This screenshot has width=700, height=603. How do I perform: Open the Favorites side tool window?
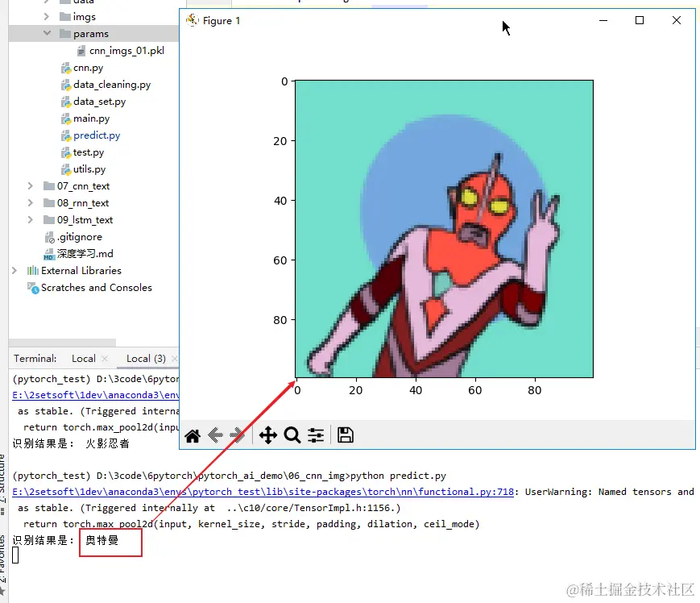2,563
